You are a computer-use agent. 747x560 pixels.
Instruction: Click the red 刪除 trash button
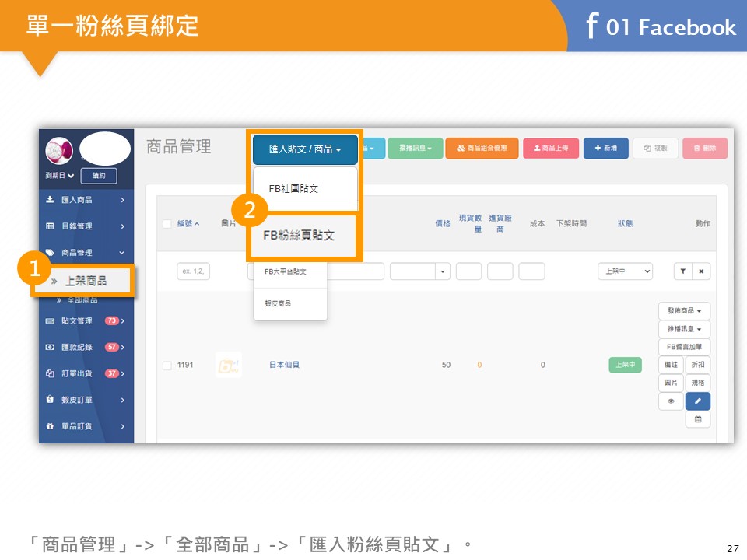coord(704,148)
